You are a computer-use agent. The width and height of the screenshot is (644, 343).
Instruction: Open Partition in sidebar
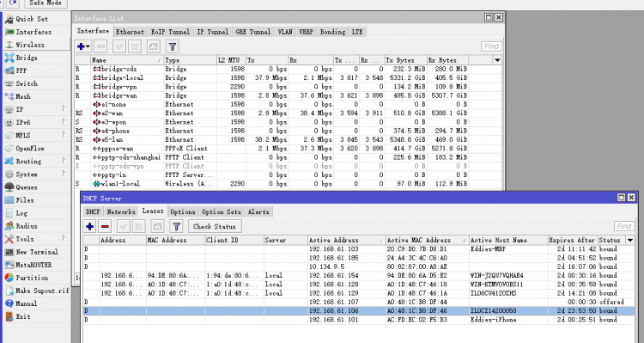tap(32, 278)
